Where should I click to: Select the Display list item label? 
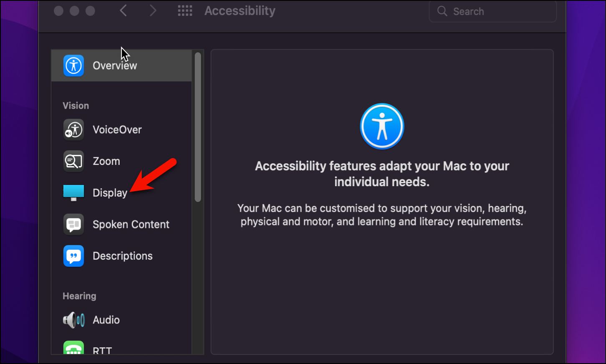click(110, 193)
